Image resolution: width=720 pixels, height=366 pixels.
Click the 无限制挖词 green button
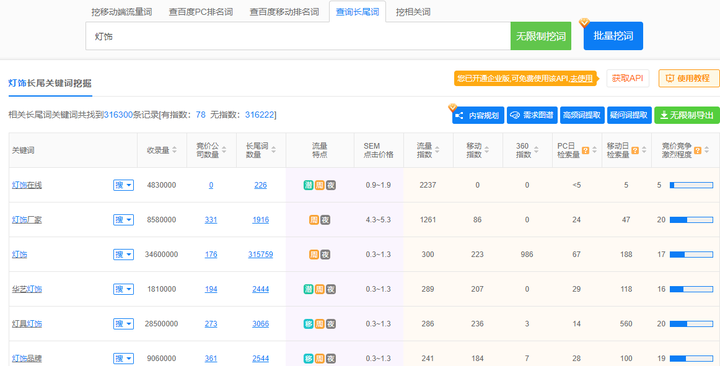coord(541,36)
